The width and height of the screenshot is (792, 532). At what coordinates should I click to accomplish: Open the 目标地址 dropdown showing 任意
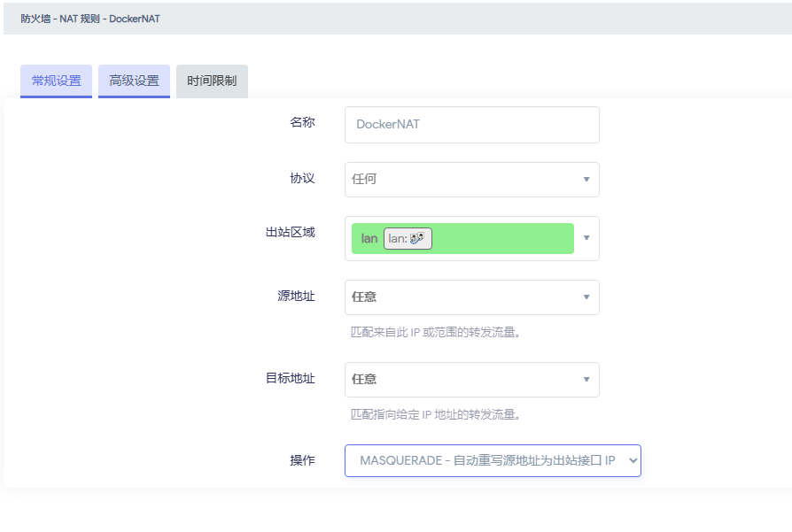(472, 380)
